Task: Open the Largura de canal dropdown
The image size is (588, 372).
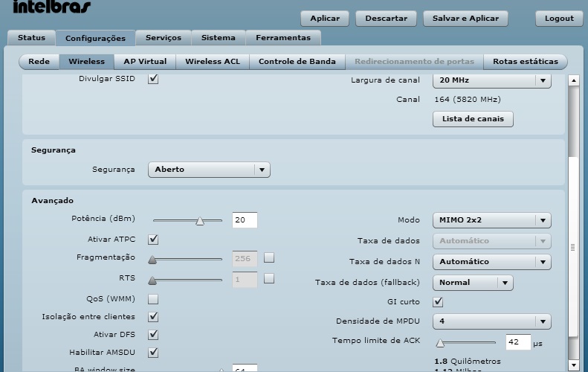Action: click(491, 80)
